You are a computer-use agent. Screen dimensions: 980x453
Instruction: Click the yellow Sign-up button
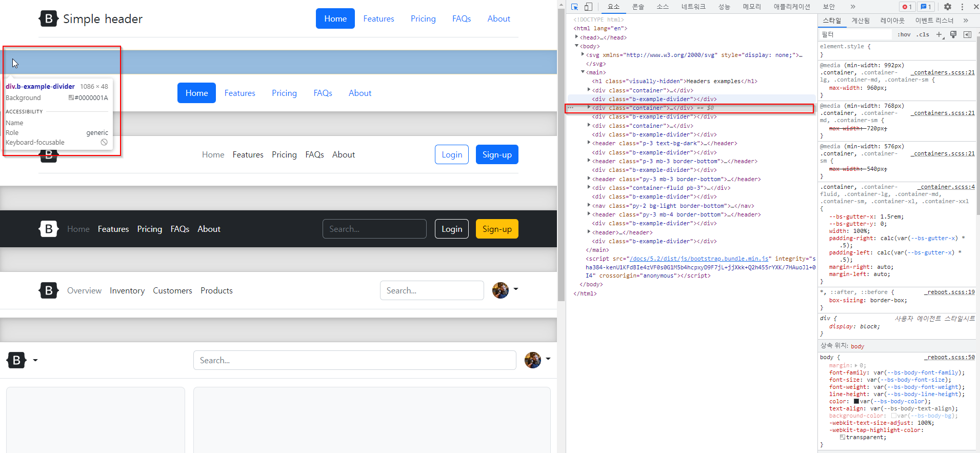coord(497,229)
